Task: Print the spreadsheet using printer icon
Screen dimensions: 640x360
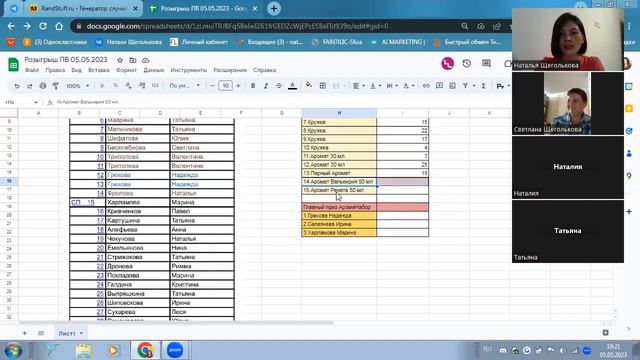Action: coord(43,86)
